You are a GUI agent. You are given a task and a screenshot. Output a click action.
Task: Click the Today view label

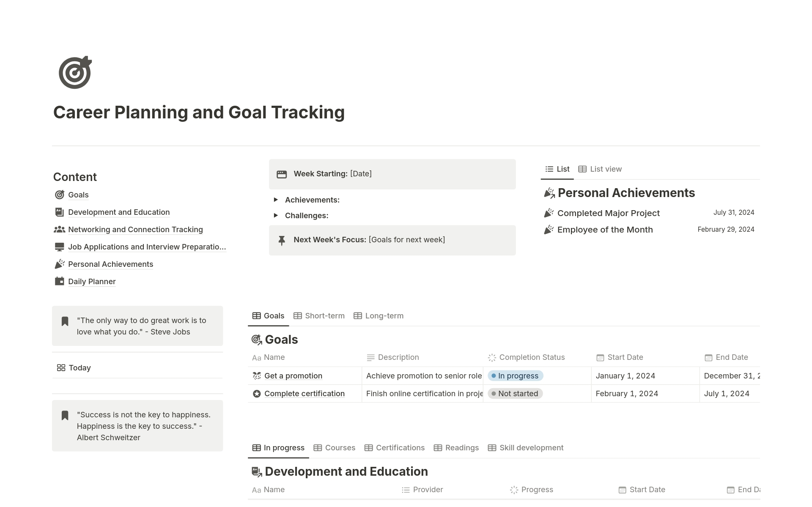click(80, 368)
